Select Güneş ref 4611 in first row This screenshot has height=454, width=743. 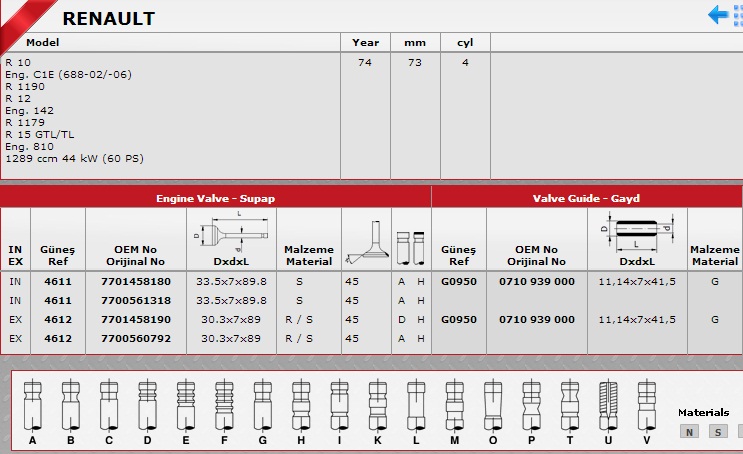57,282
